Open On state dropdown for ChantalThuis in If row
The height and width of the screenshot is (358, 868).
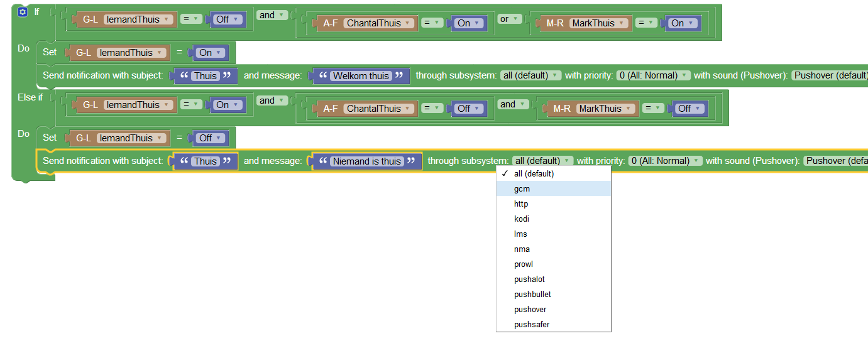point(469,23)
